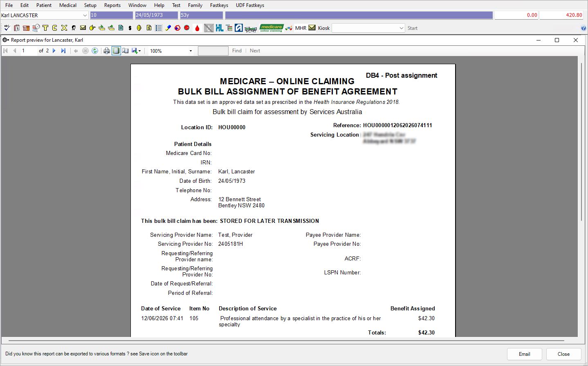This screenshot has height=366, width=588.
Task: Open the Help menu
Action: click(159, 5)
